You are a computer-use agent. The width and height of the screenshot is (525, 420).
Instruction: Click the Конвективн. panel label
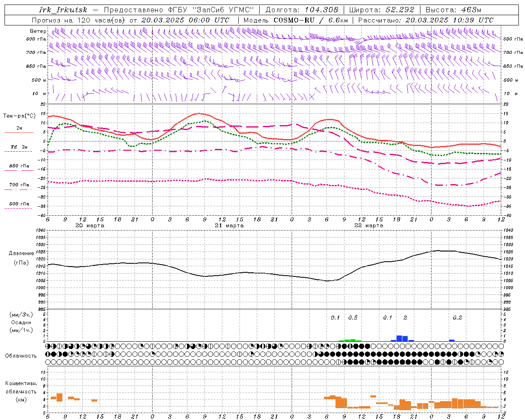[21, 383]
